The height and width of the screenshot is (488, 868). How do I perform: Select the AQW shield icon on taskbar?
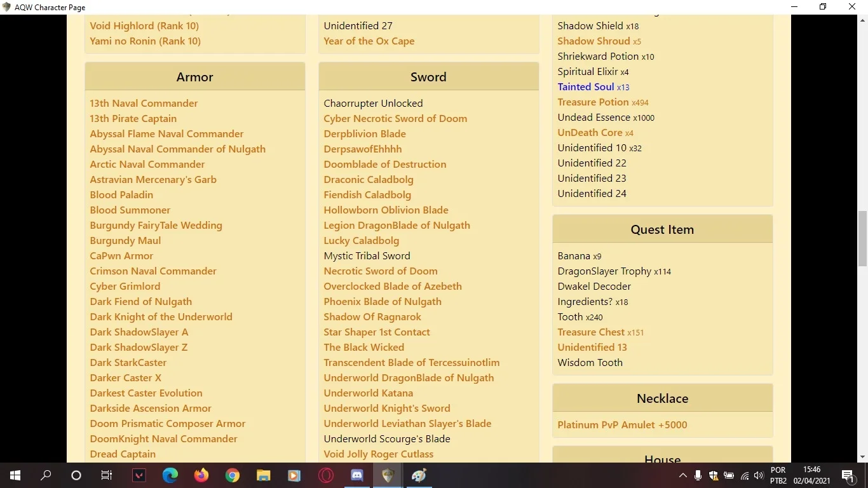[388, 475]
